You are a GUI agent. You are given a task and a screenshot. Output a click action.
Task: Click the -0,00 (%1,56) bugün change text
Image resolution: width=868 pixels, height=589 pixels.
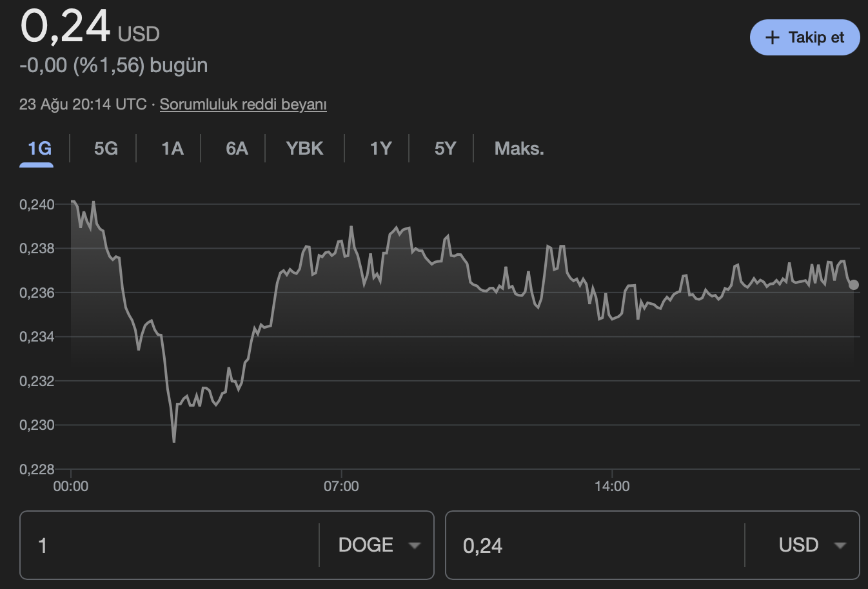pos(113,66)
